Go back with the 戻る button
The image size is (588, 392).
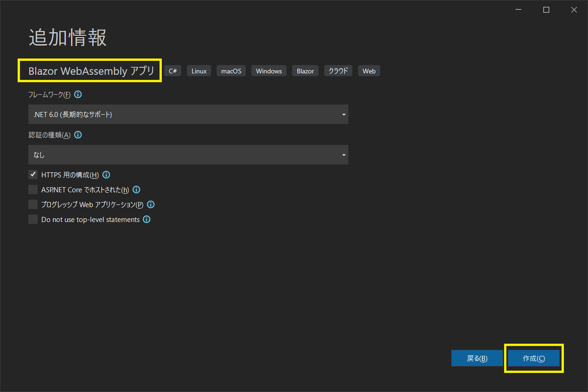click(x=477, y=358)
